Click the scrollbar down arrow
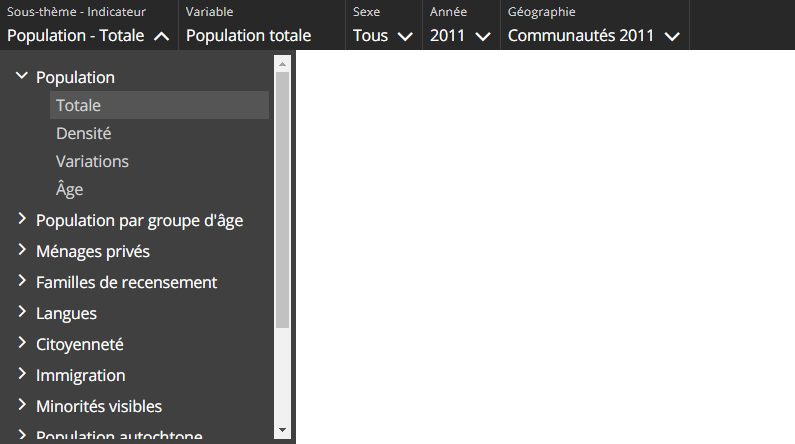This screenshot has height=444, width=795. coord(282,430)
